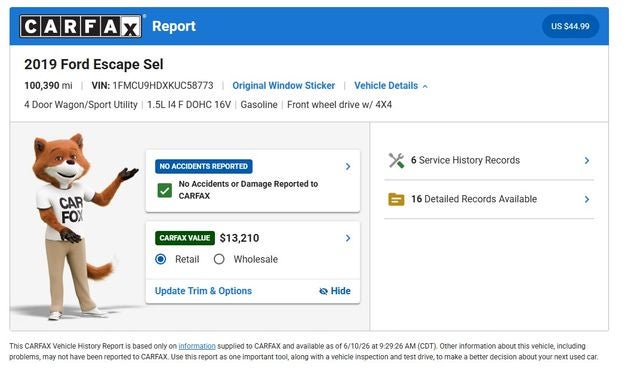Click the NO ACCIDENTS REPORTED badge
This screenshot has height=370, width=640.
click(x=204, y=166)
